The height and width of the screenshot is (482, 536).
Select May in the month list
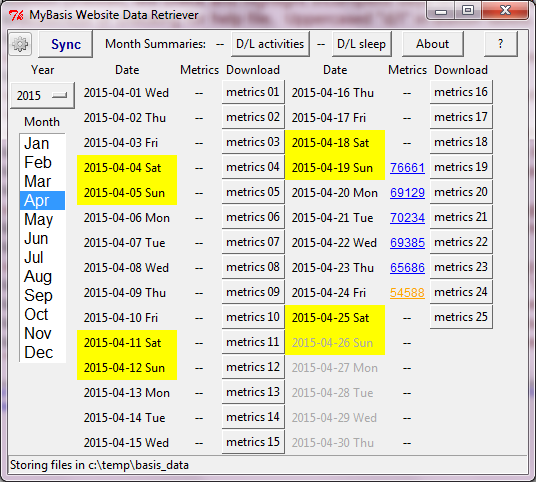pyautogui.click(x=42, y=219)
